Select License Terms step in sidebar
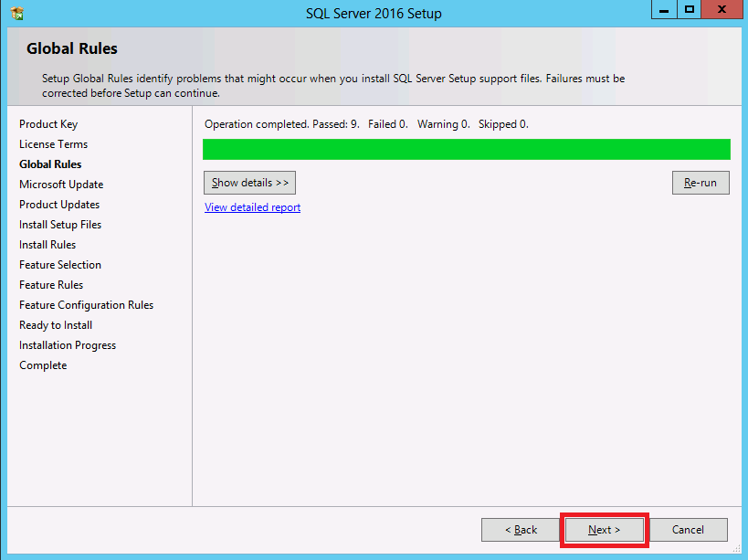The image size is (748, 560). [53, 144]
